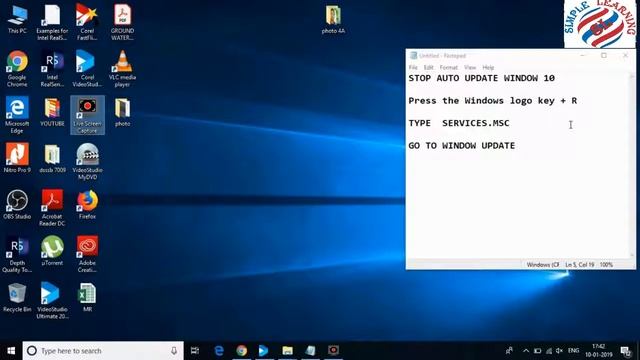Click the network tray icon
This screenshot has height=360, width=640.
549,351
